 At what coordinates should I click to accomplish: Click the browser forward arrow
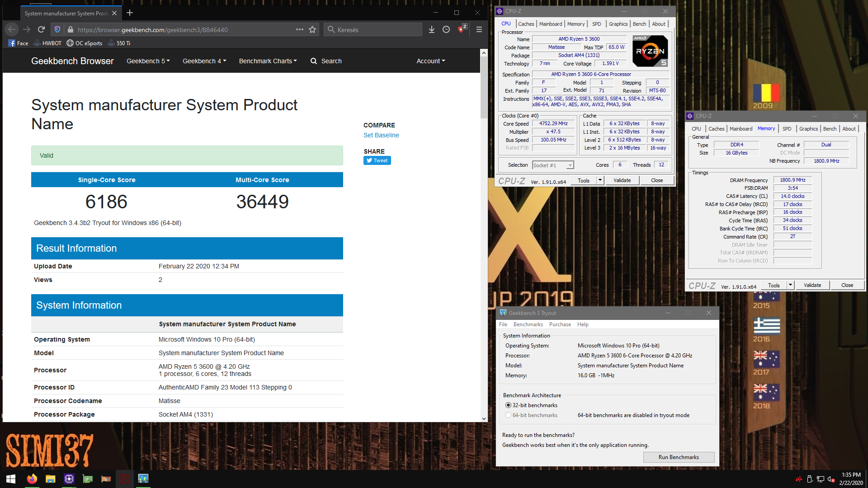click(x=27, y=29)
